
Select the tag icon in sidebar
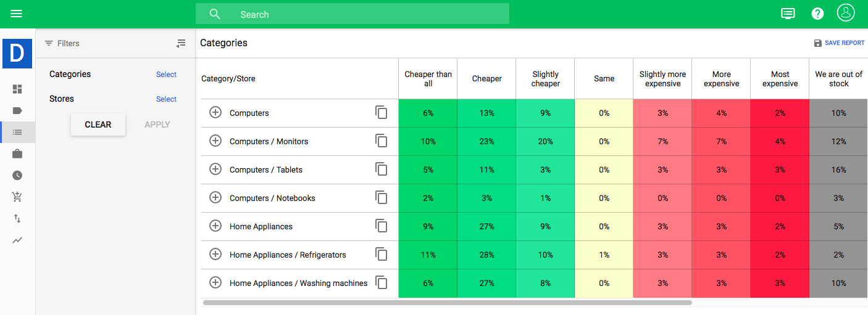(17, 111)
